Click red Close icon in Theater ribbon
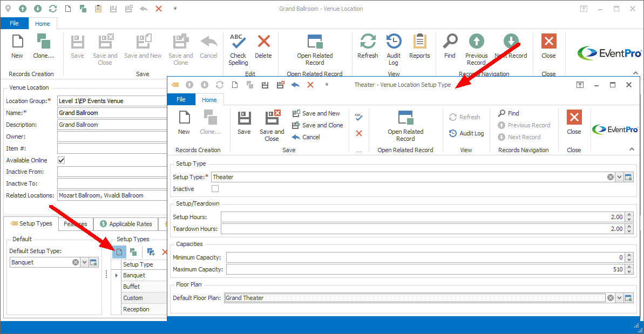 coord(574,117)
